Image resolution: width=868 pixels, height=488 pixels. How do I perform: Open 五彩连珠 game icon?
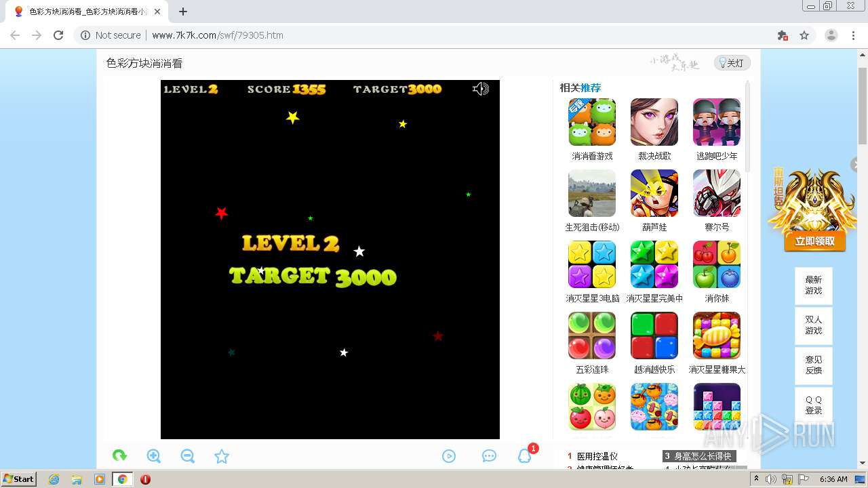(592, 335)
